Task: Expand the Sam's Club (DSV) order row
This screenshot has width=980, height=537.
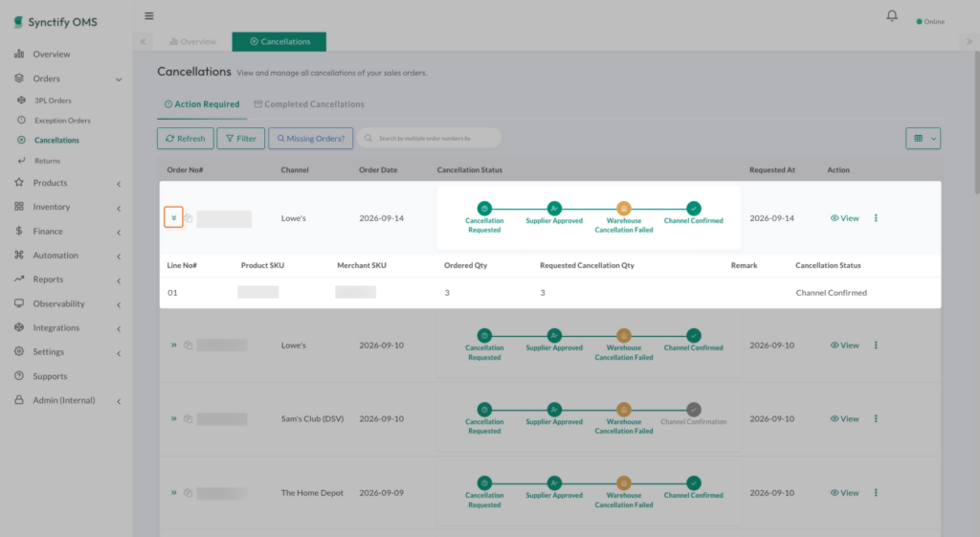Action: [174, 419]
